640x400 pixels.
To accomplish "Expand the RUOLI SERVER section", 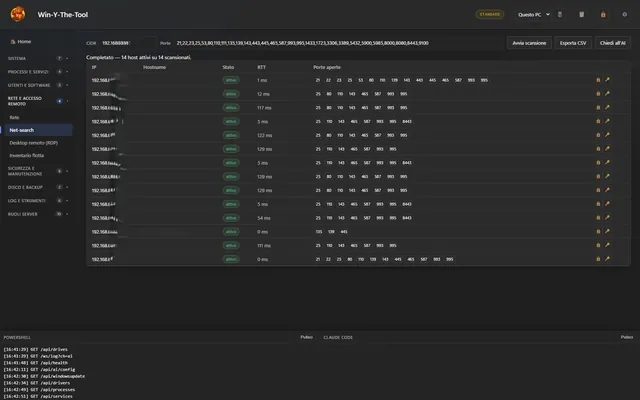I will coord(38,214).
